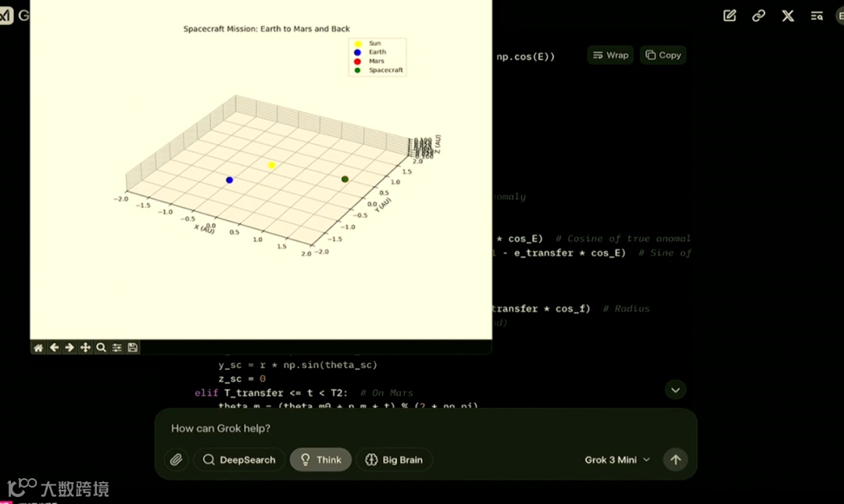Screen dimensions: 844x504
Task: Click the xAI logo in top corner
Action: tap(5, 16)
